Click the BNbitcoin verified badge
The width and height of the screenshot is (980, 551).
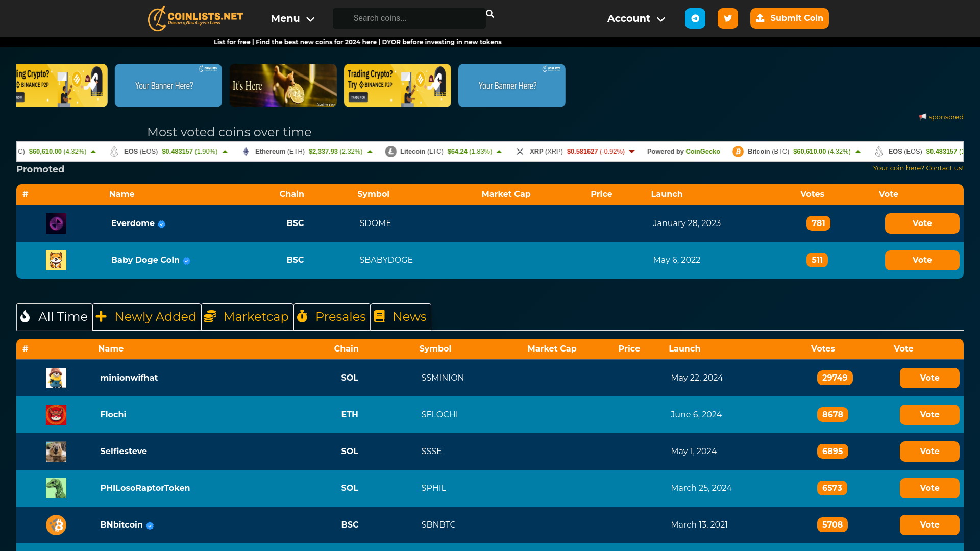coord(150,525)
